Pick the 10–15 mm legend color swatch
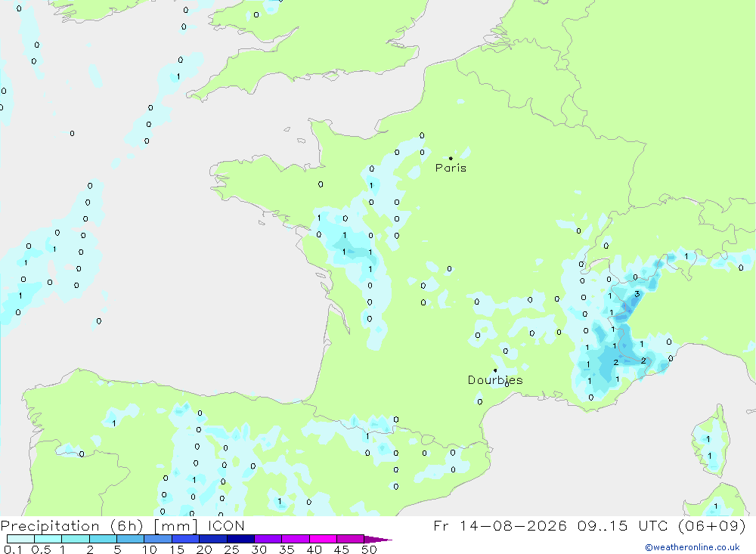Viewport: 756px width, 554px height. 158,539
